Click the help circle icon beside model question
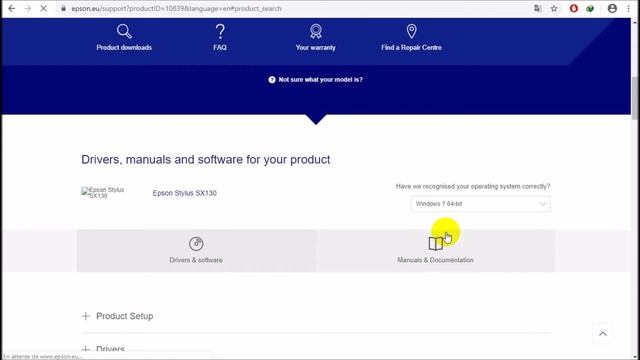 272,80
